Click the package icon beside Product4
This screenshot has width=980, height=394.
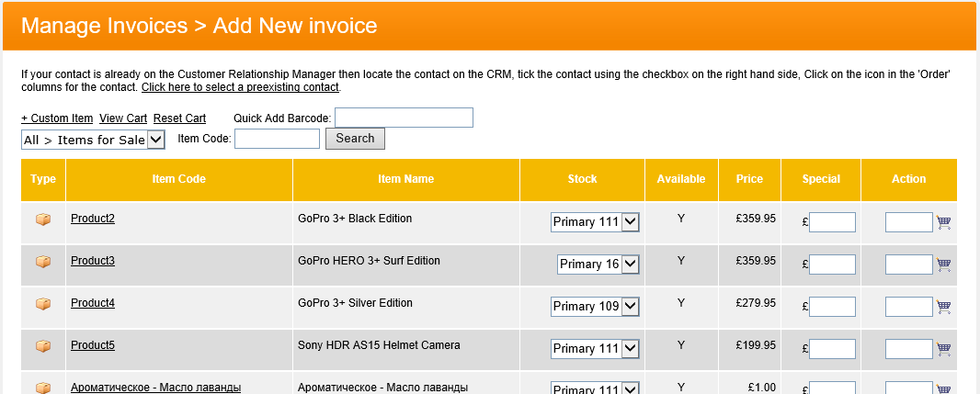pyautogui.click(x=43, y=304)
